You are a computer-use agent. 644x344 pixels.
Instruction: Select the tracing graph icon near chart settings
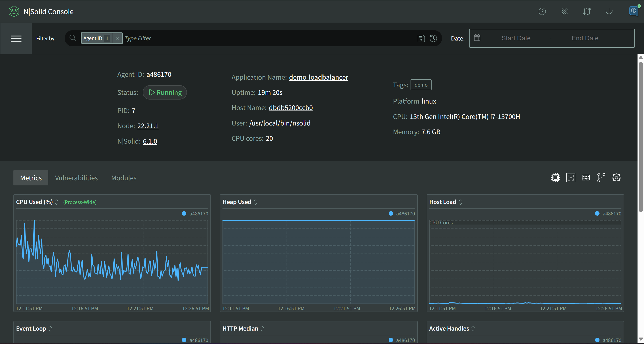click(x=601, y=178)
